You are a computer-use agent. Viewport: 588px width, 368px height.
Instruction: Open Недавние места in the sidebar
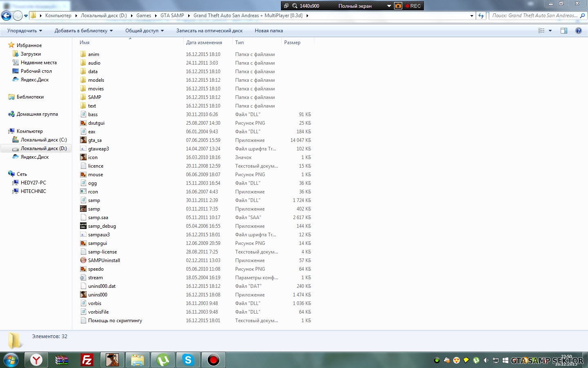tap(39, 63)
